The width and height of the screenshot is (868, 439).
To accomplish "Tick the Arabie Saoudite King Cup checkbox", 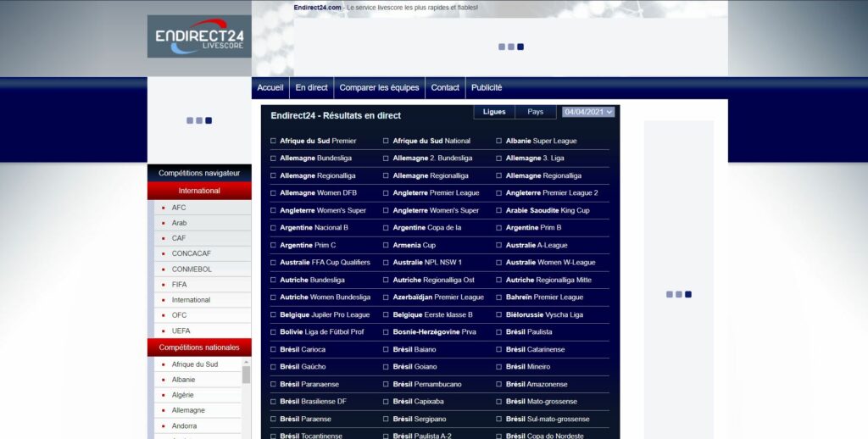I will 498,210.
